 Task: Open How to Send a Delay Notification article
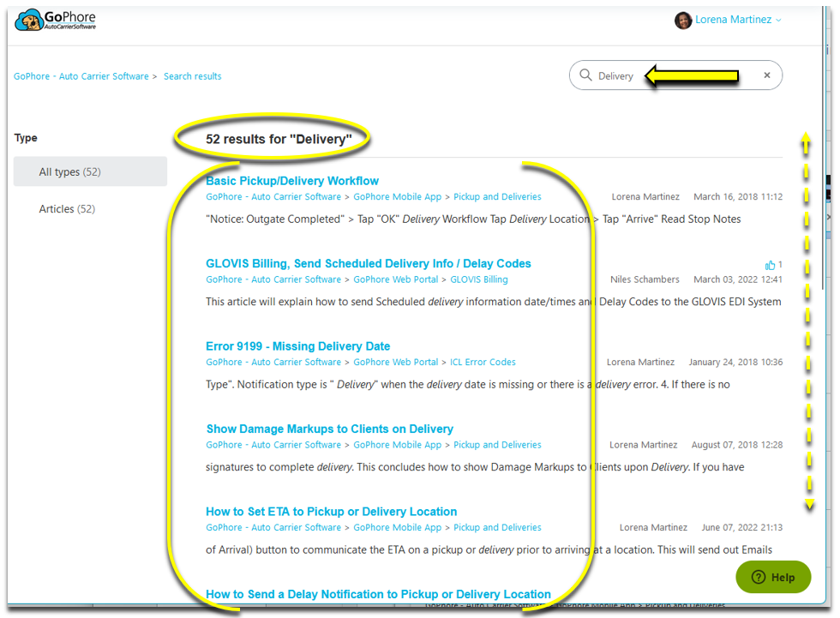point(378,594)
